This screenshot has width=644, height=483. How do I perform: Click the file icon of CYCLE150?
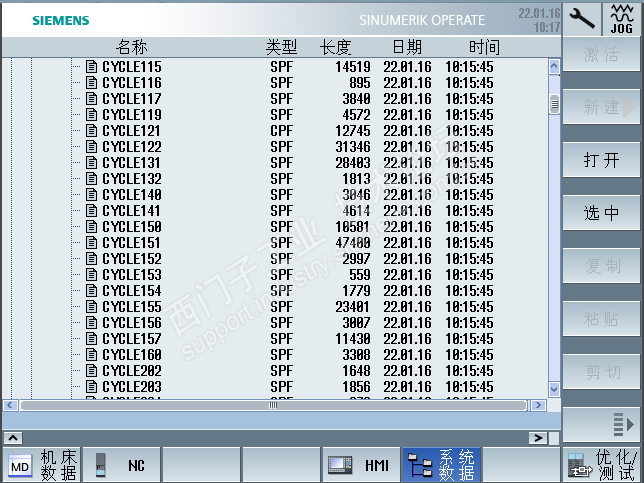91,227
